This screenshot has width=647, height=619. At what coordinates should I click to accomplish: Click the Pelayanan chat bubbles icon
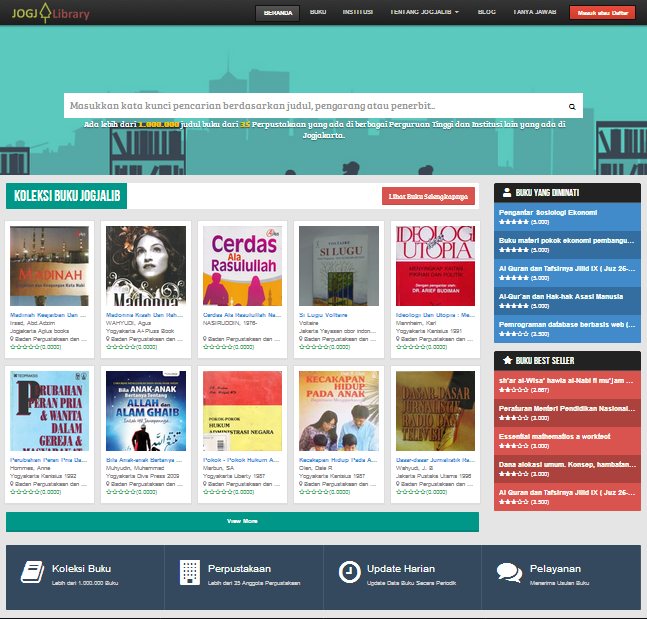[x=508, y=571]
